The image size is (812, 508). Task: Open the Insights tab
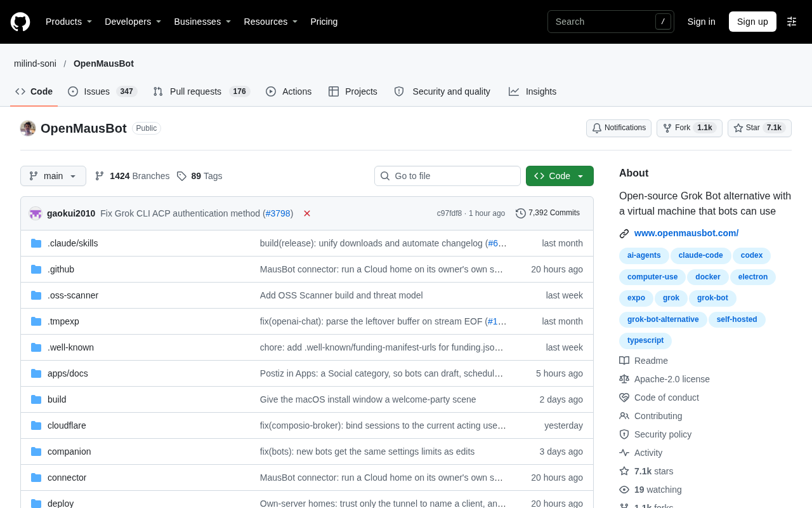click(533, 91)
